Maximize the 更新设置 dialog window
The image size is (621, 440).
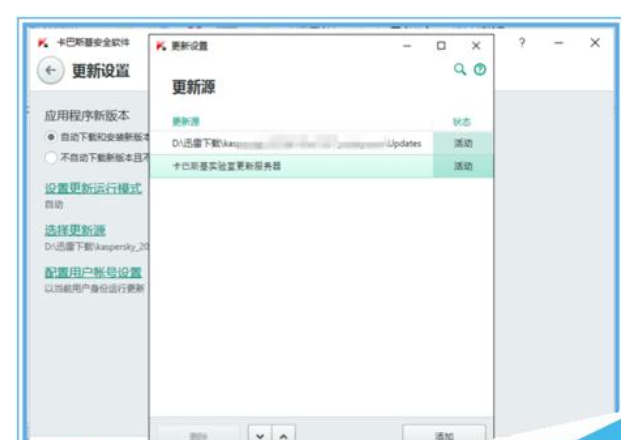pyautogui.click(x=441, y=46)
